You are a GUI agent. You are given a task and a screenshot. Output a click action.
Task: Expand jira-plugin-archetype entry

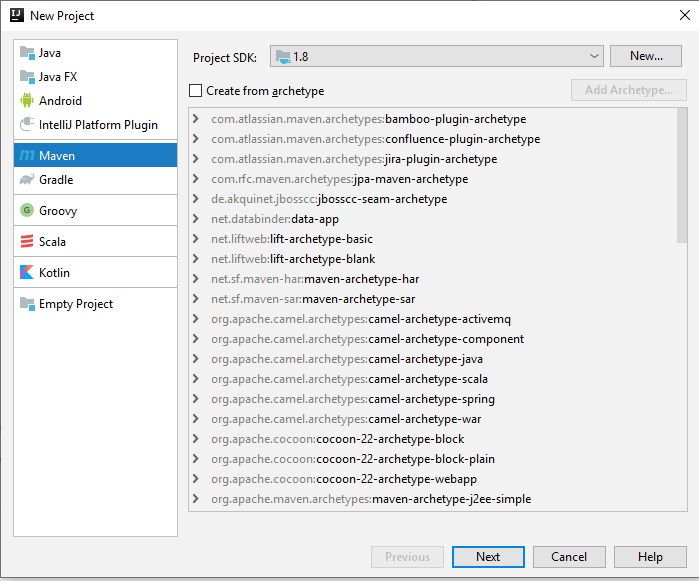click(x=196, y=159)
